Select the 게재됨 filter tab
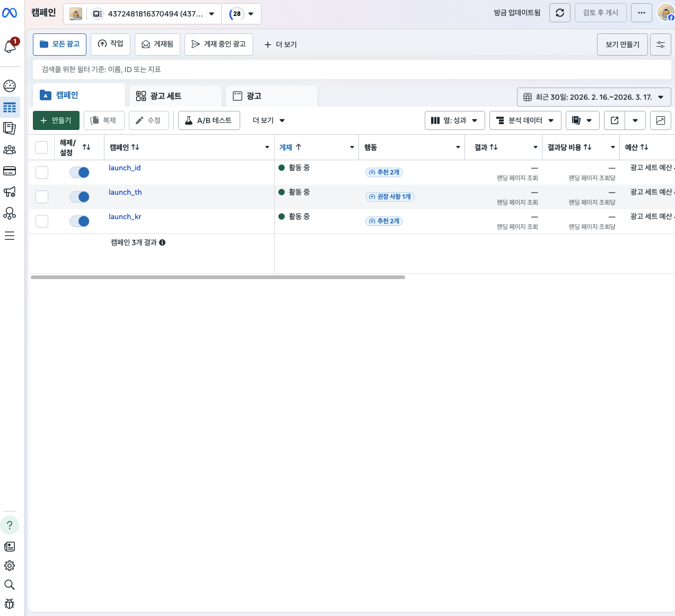 [x=157, y=45]
